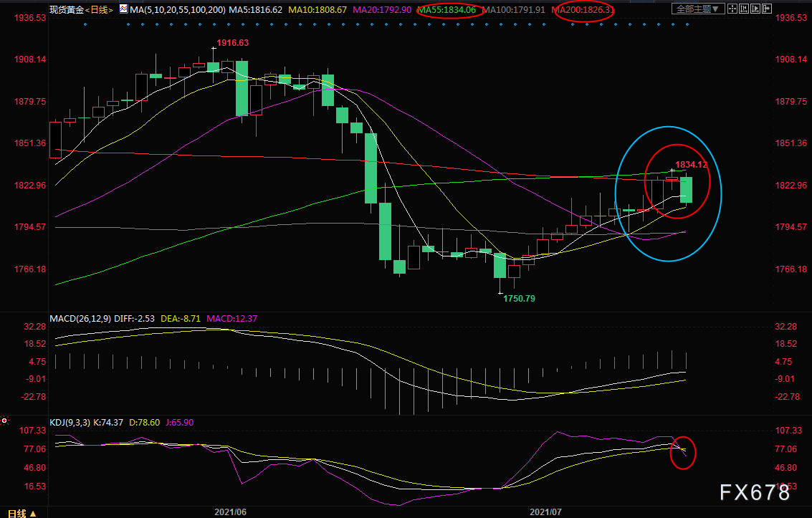
Task: Click the MA indicator chart icon
Action: [x=124, y=9]
